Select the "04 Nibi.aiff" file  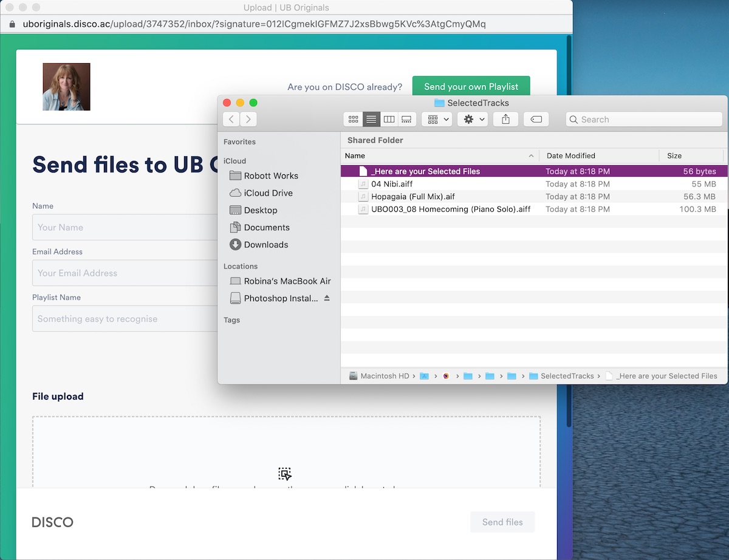pyautogui.click(x=534, y=184)
